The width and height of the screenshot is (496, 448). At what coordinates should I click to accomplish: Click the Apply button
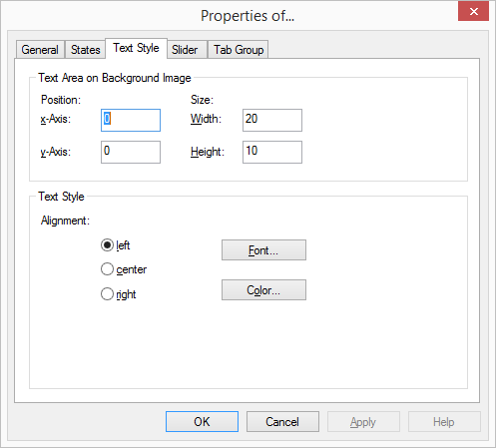(x=363, y=422)
